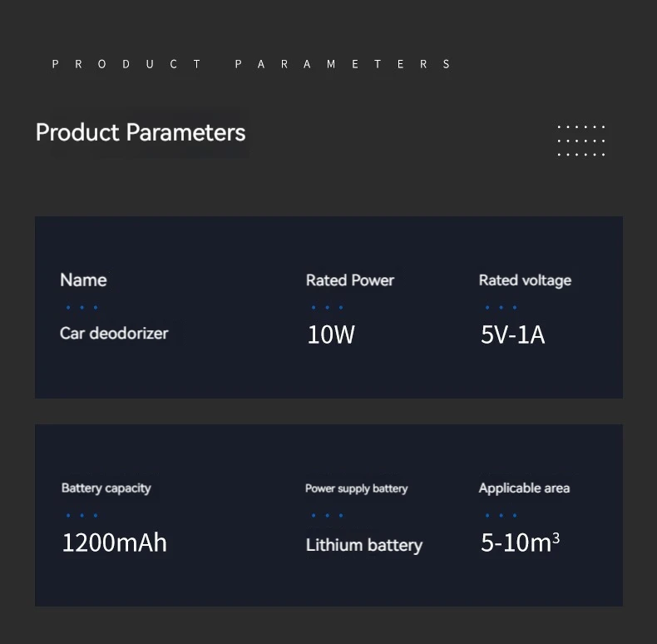The image size is (657, 644).
Task: Click the white dot grid decoration
Action: [580, 141]
